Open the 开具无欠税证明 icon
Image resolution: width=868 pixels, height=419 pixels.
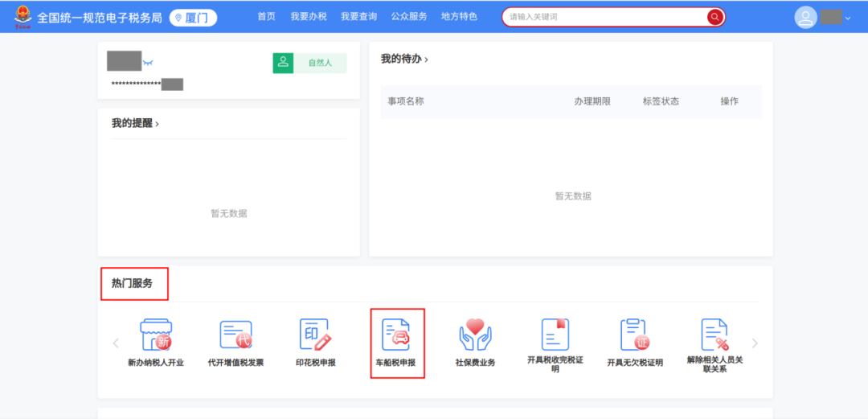point(635,335)
